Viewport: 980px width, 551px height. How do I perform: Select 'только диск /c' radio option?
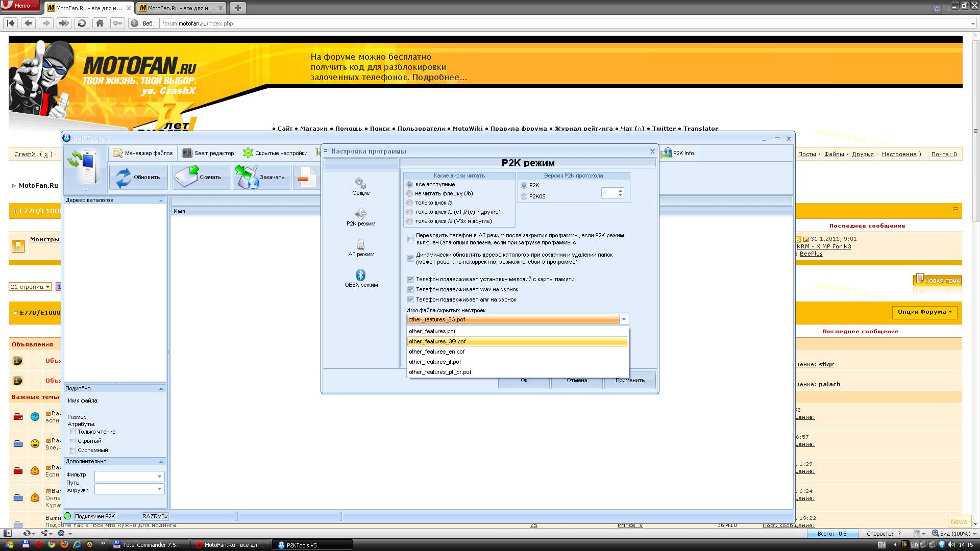click(x=410, y=212)
